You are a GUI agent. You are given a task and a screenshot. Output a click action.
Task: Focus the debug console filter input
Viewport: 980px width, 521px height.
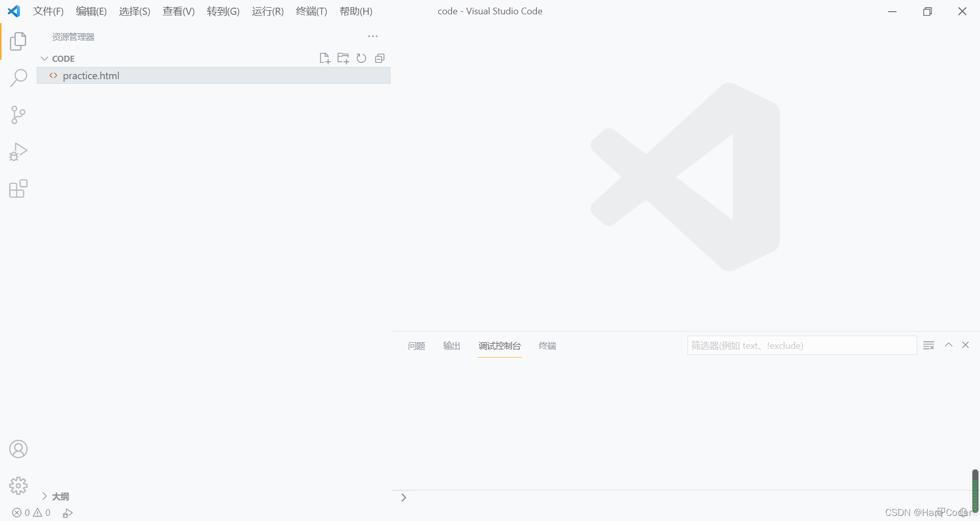click(x=802, y=345)
